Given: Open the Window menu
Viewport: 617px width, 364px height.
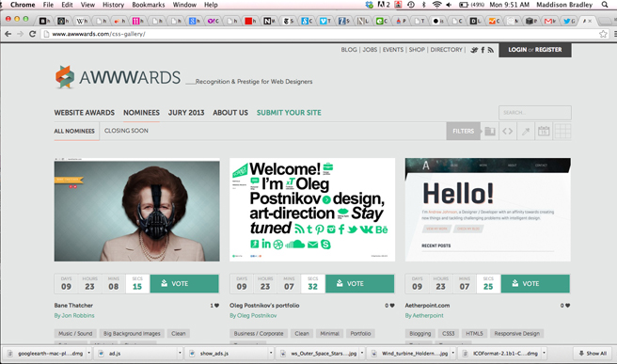Looking at the screenshot, I should point(184,5).
